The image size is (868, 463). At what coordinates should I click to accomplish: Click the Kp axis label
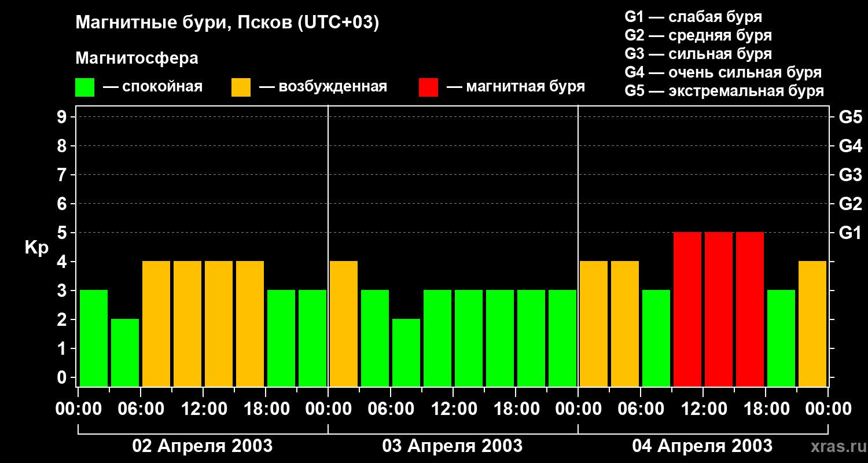(36, 247)
